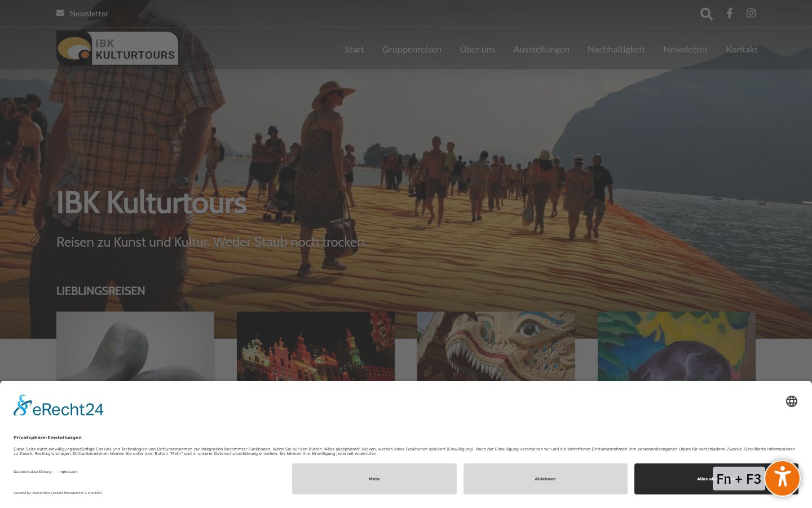Decline cookies with Ablehnen

pos(545,479)
